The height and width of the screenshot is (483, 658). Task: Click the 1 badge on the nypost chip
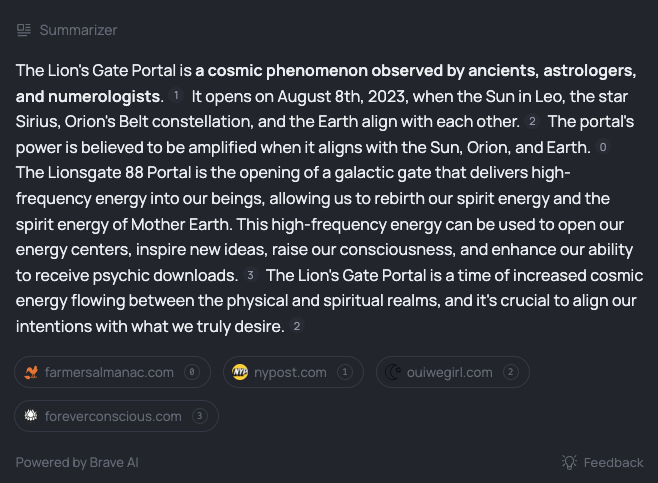coord(345,372)
